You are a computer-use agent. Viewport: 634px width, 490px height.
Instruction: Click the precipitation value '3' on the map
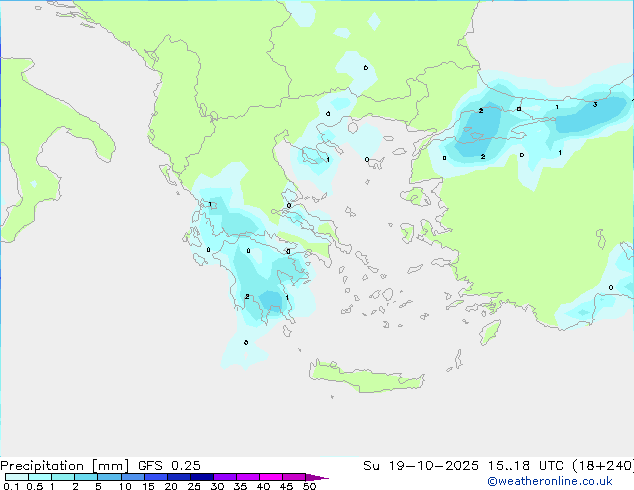point(595,105)
